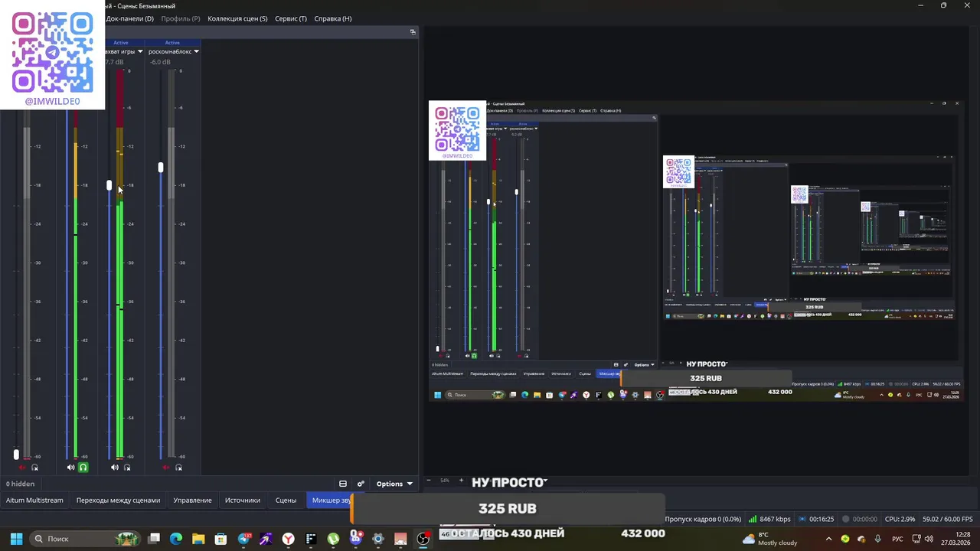The height and width of the screenshot is (551, 980).
Task: Click the recording timer 00:00:00
Action: click(865, 519)
